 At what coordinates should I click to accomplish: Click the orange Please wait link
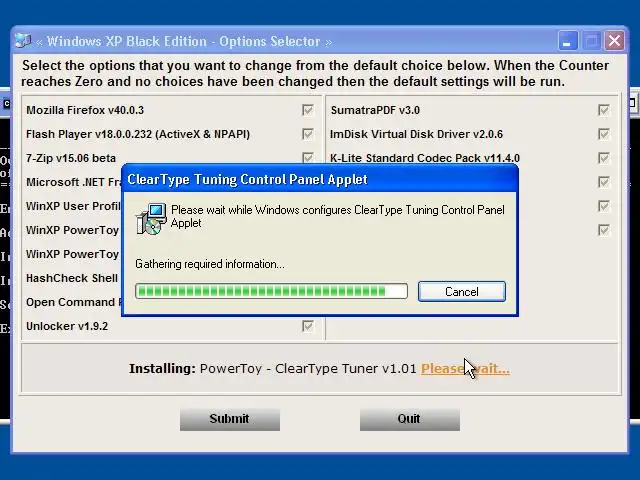tap(465, 369)
